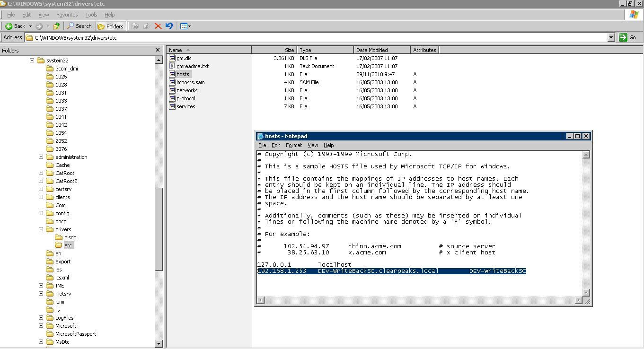Open the address bar dropdown arrow
This screenshot has width=644, height=349.
(611, 37)
